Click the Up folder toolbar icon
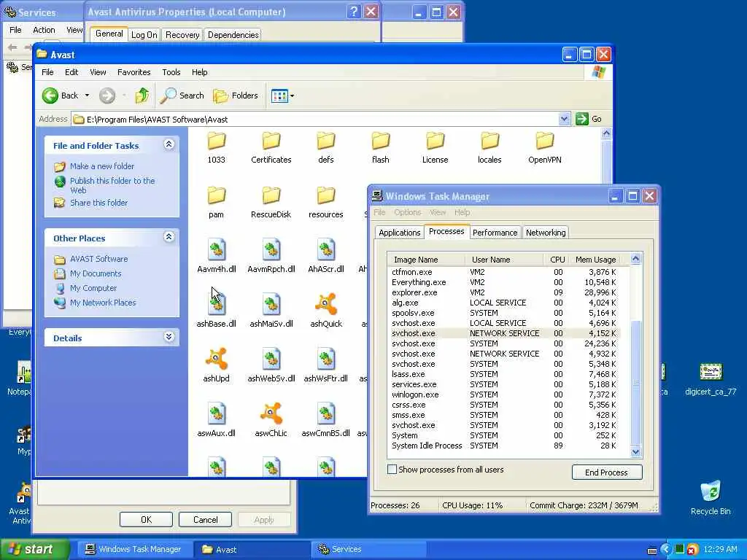The width and height of the screenshot is (747, 560). click(142, 96)
